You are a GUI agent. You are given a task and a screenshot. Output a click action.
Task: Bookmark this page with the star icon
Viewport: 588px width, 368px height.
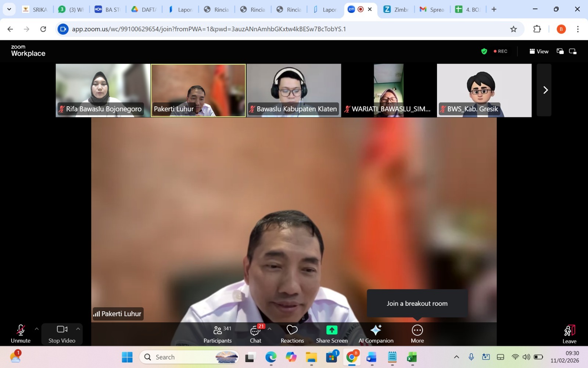(x=513, y=29)
